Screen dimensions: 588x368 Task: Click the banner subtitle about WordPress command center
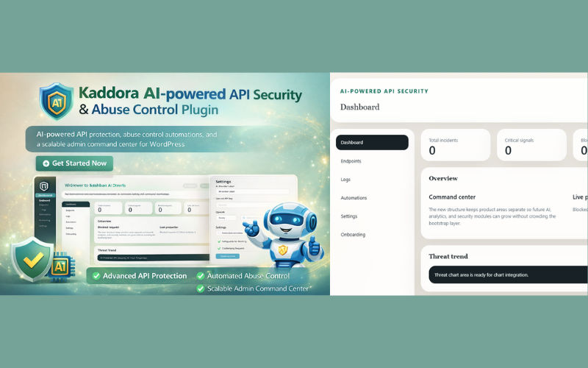(x=126, y=139)
